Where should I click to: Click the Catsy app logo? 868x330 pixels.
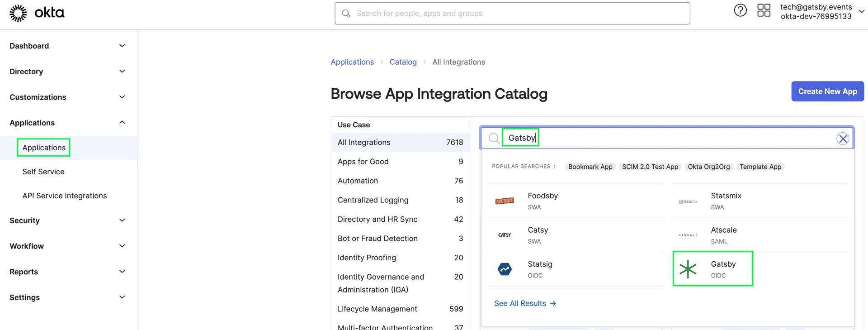click(x=505, y=235)
